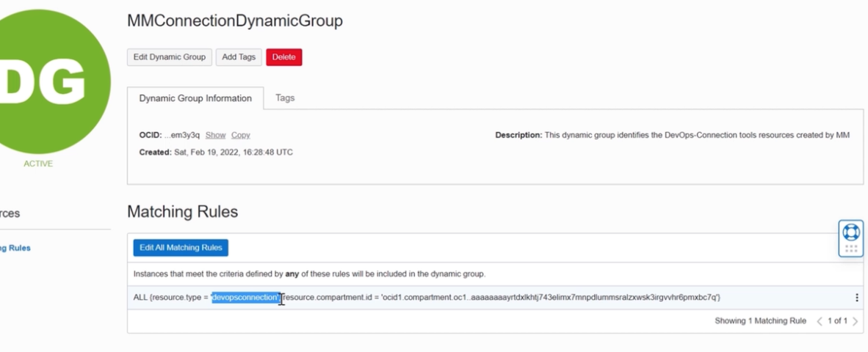
Task: Open the Matching Rules sidebar link
Action: 15,248
